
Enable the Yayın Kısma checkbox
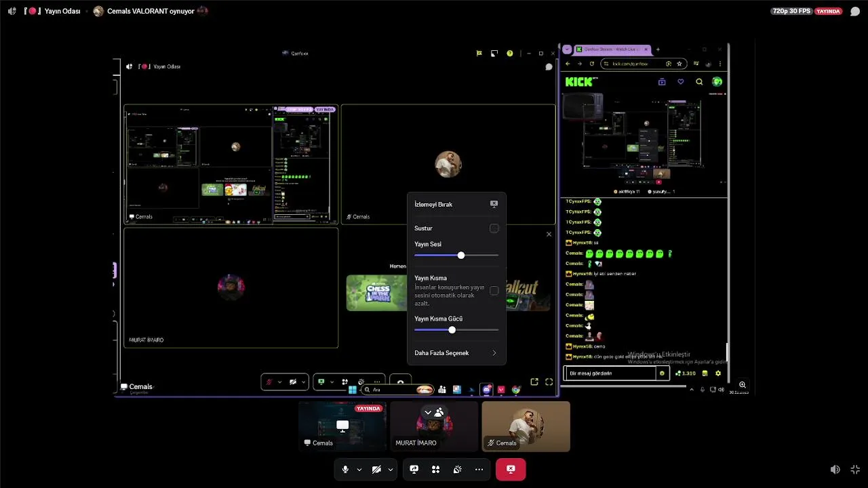point(494,291)
